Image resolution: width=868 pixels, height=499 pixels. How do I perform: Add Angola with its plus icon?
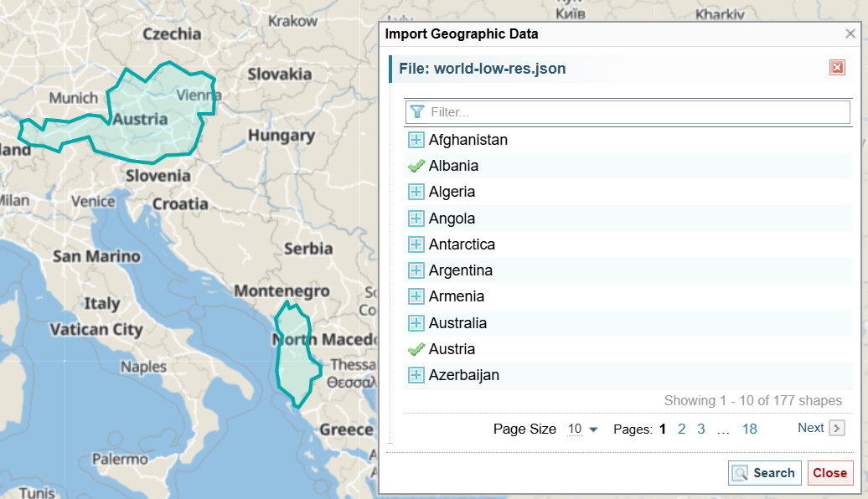[416, 219]
